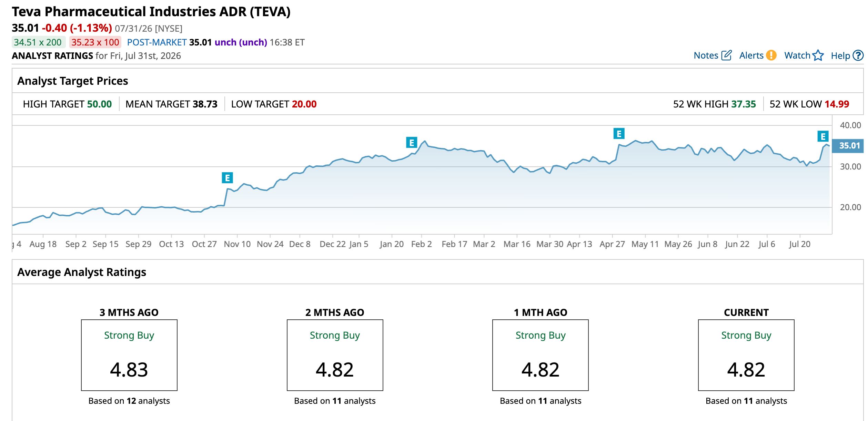Viewport: 868px width, 421px height.
Task: Click the Oct 13 x-axis date label
Action: click(x=171, y=244)
